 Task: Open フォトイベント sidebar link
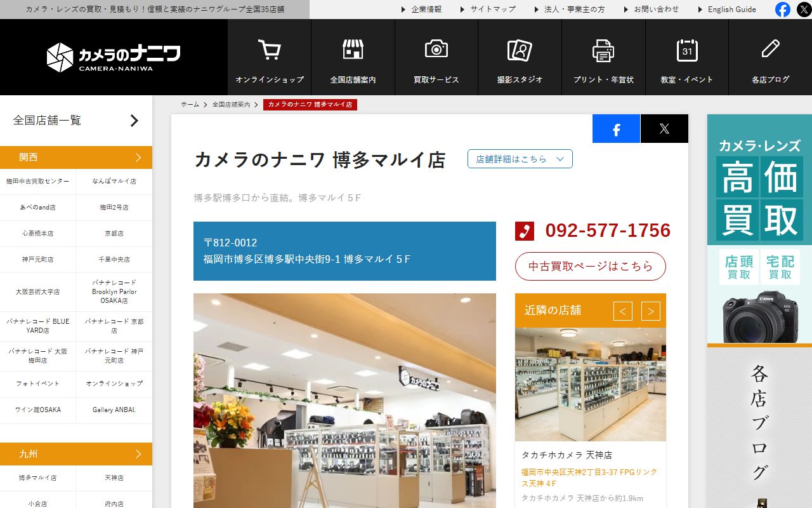tap(38, 384)
